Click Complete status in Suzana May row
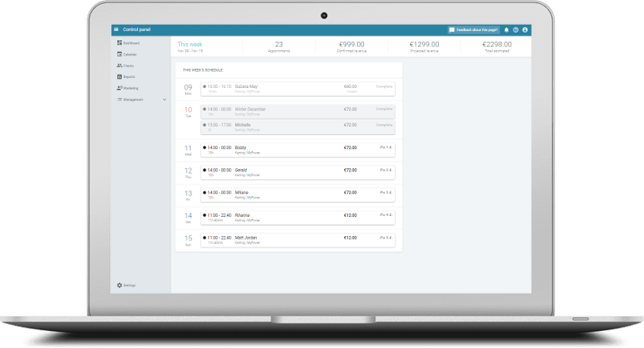This screenshot has width=644, height=348. click(384, 86)
